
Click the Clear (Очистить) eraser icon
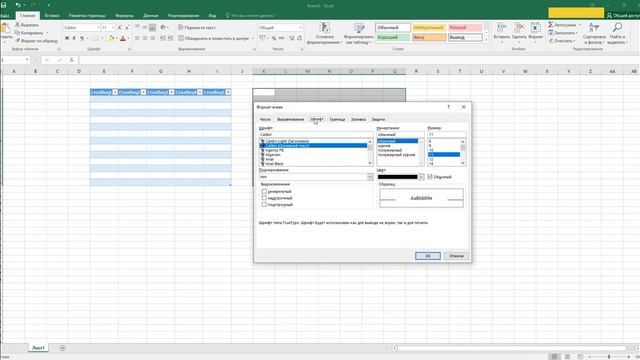tap(551, 41)
